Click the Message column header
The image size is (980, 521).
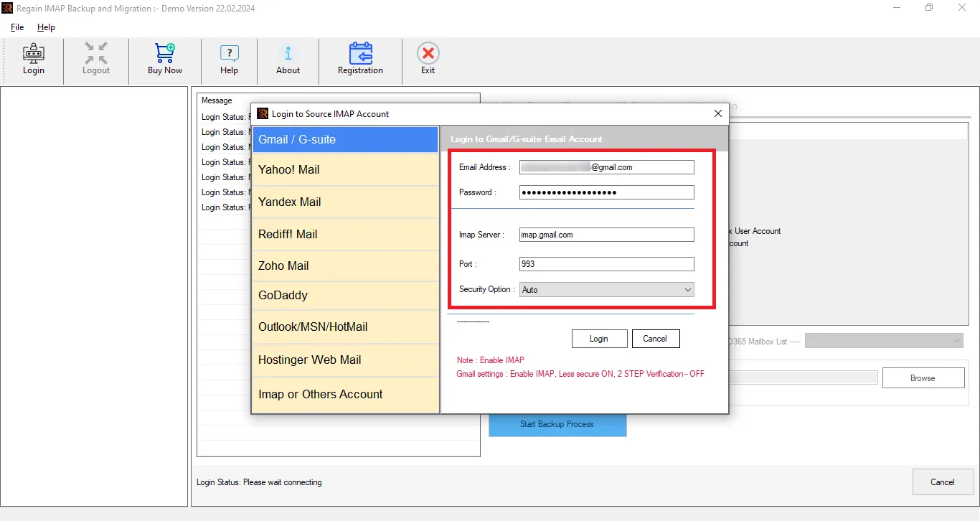click(217, 100)
